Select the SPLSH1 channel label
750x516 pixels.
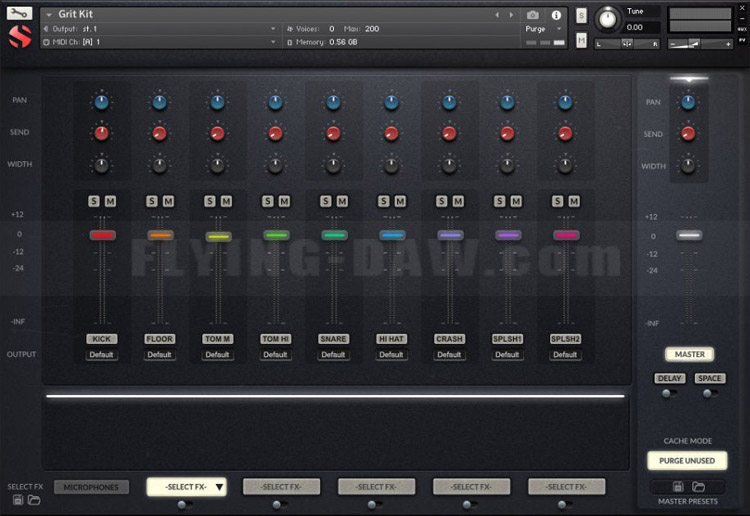507,339
